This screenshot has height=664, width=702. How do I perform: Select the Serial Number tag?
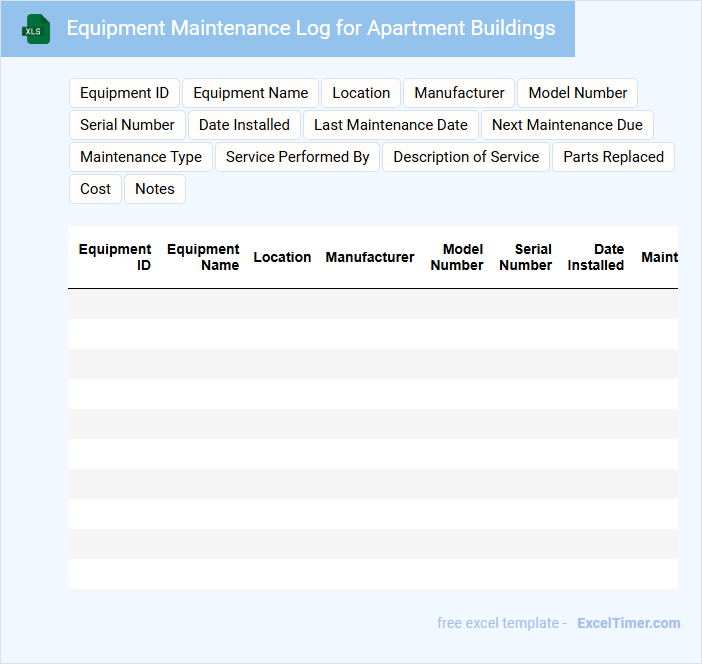click(x=127, y=125)
